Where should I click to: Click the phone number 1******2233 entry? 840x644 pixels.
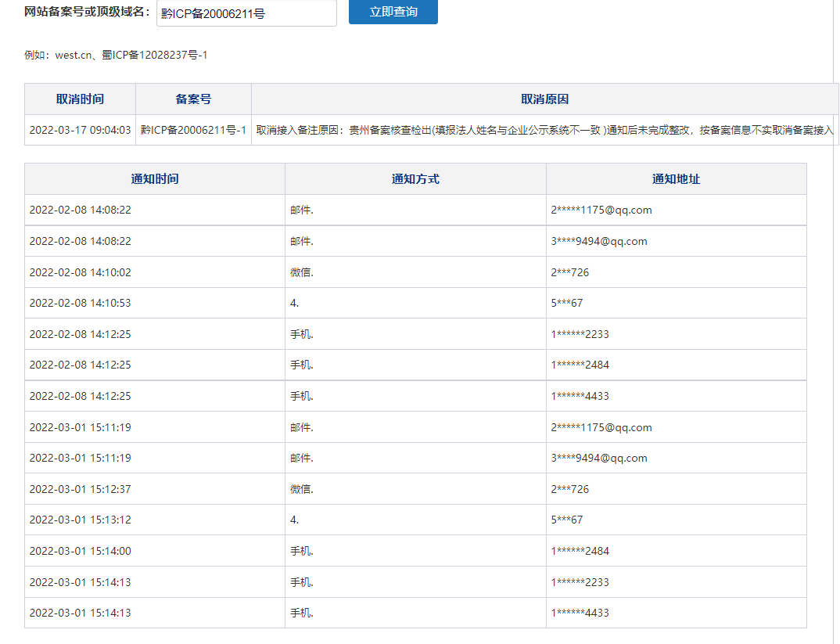click(579, 333)
